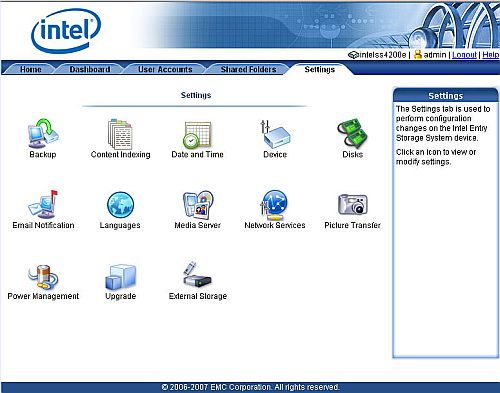500x393 pixels.
Task: Click the Backup text label
Action: [43, 154]
